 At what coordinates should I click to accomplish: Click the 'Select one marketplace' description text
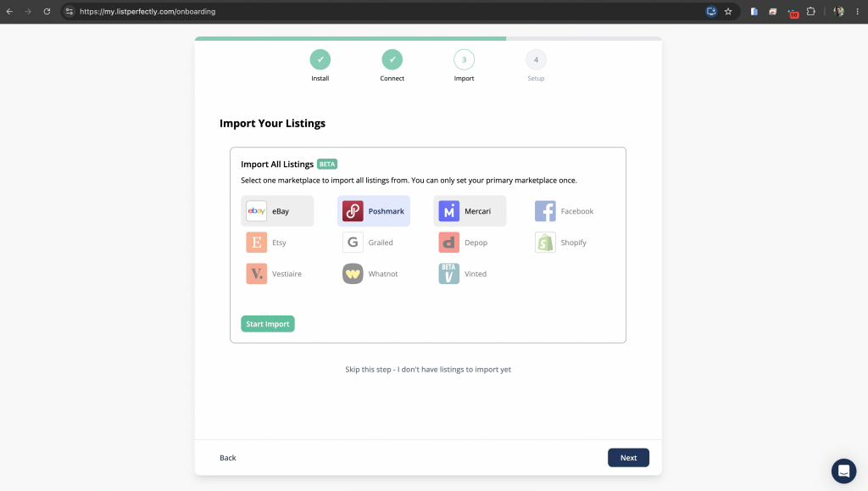click(x=409, y=181)
